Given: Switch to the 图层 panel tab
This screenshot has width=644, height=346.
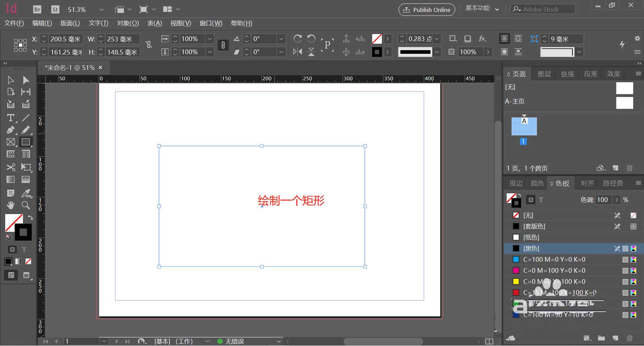Looking at the screenshot, I should click(x=544, y=74).
